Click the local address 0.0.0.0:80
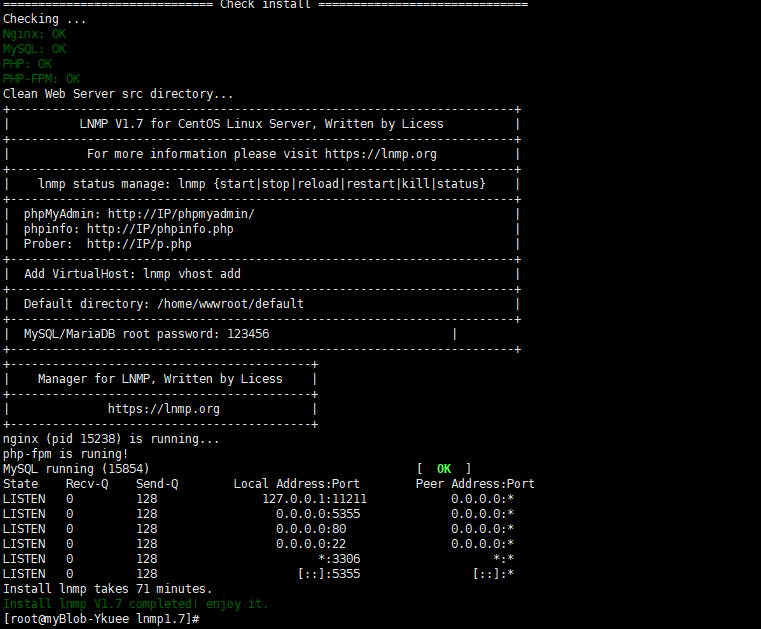This screenshot has width=761, height=629. [x=311, y=529]
